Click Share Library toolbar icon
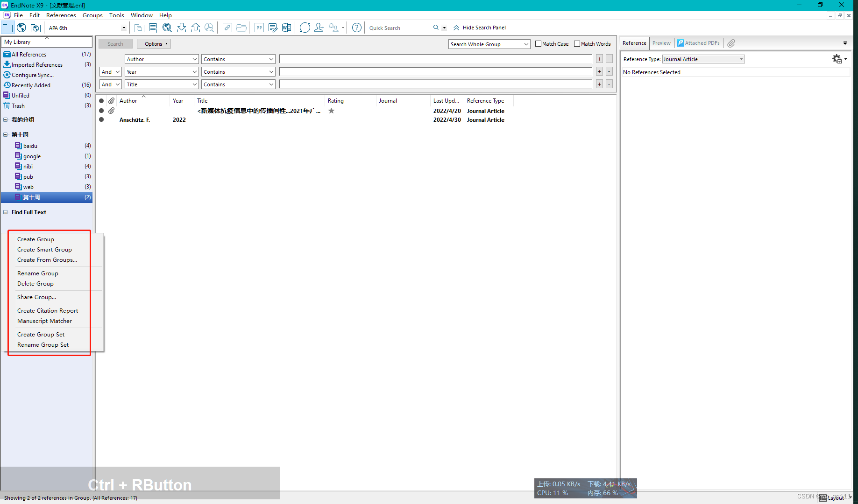858x504 pixels. [319, 28]
